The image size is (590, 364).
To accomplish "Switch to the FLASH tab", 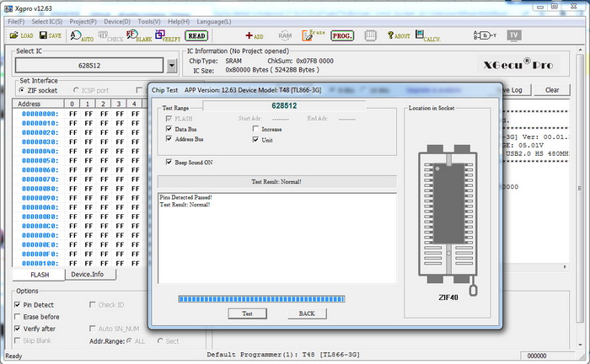I will [40, 275].
